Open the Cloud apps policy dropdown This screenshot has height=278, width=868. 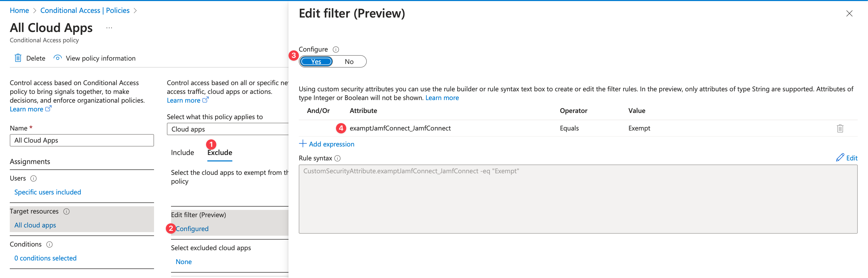pos(227,129)
